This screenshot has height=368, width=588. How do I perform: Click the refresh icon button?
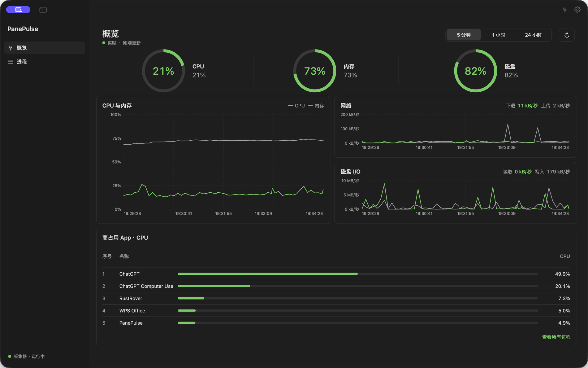[567, 35]
